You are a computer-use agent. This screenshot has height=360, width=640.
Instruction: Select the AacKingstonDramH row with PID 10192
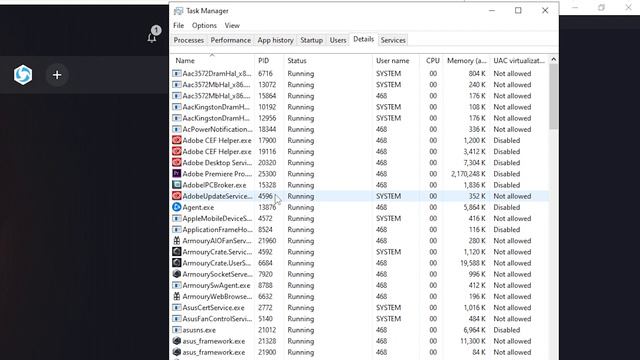click(360, 107)
